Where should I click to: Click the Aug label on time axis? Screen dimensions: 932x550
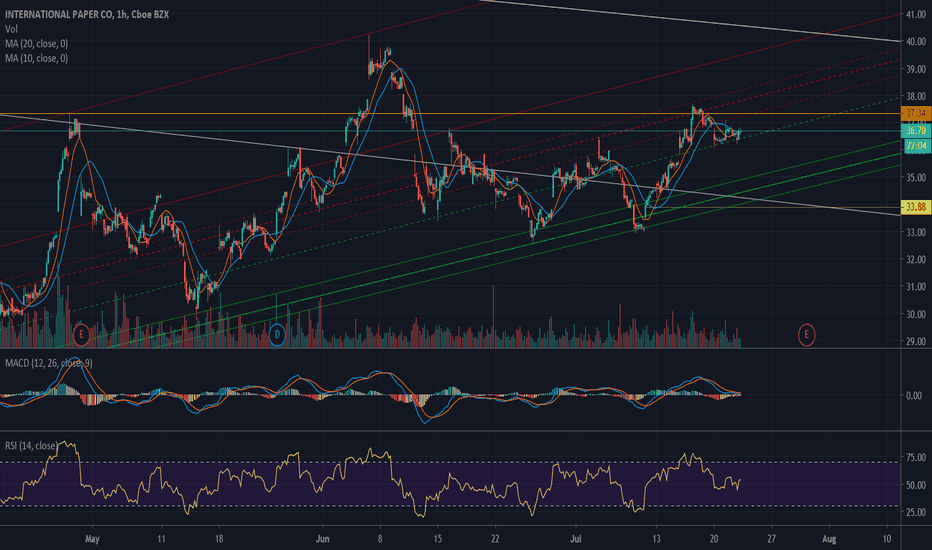coord(829,539)
